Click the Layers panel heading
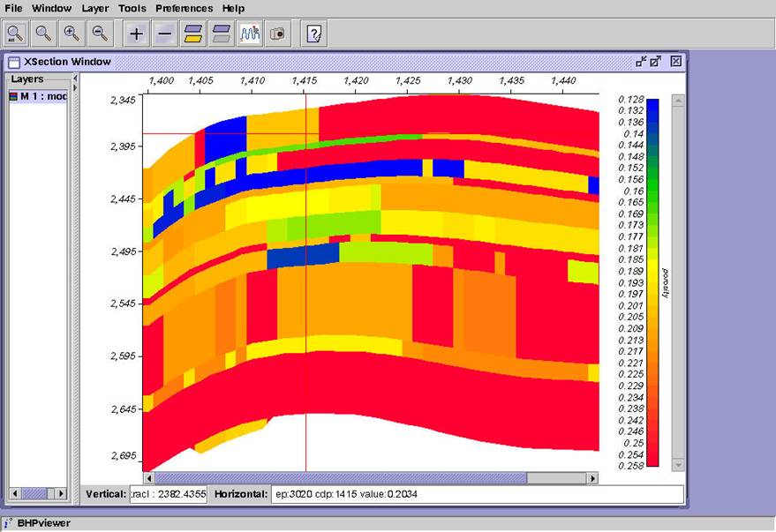Image resolution: width=776 pixels, height=532 pixels. tap(27, 79)
